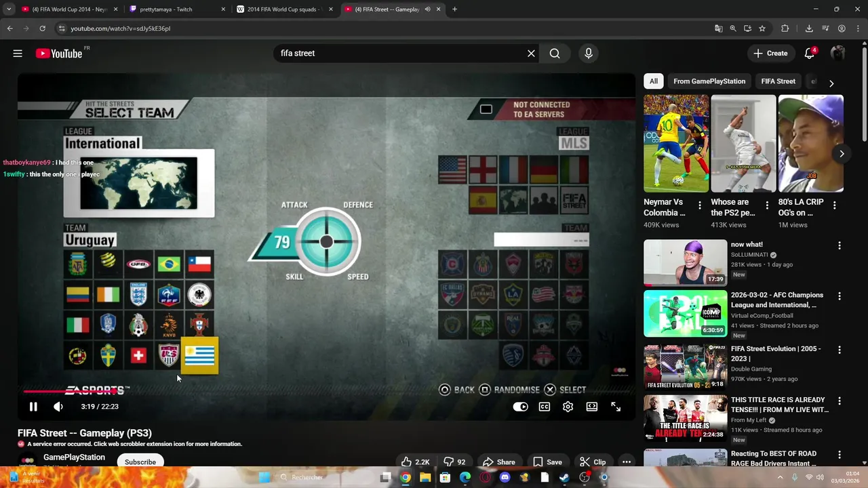Open the player settings gear
Screen dimensions: 868x488
click(x=568, y=407)
